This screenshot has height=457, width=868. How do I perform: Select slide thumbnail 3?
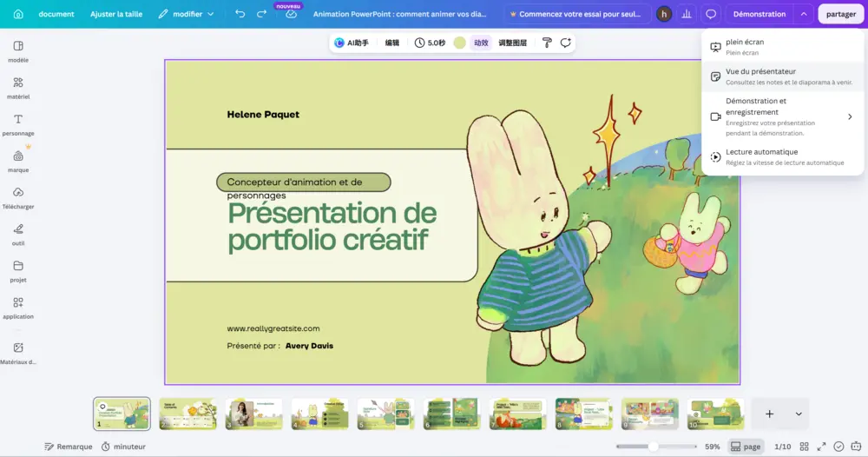coord(253,414)
